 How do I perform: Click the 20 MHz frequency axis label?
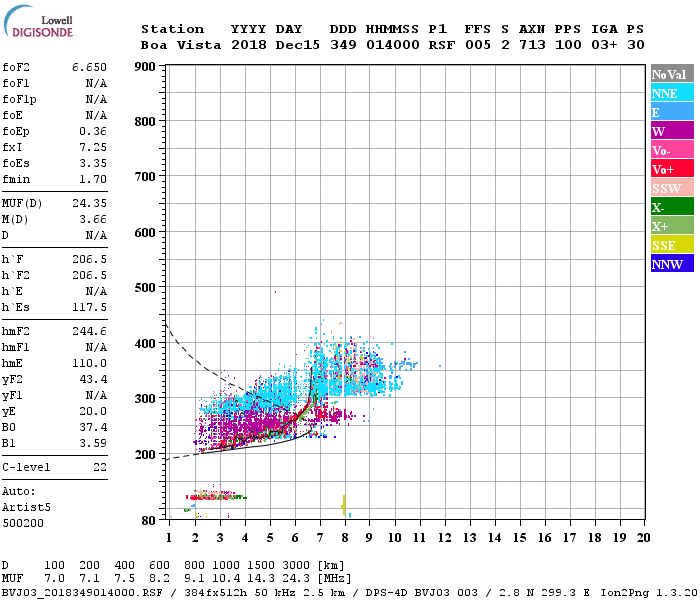(x=643, y=538)
